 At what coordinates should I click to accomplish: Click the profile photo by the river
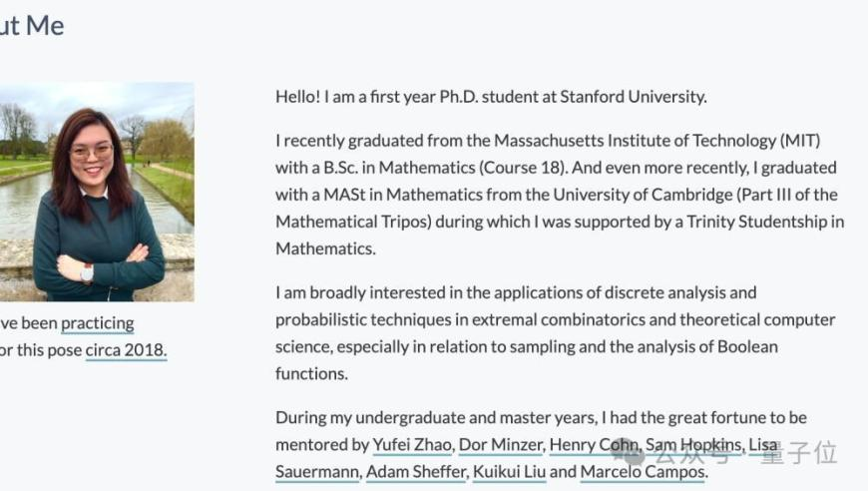[97, 192]
